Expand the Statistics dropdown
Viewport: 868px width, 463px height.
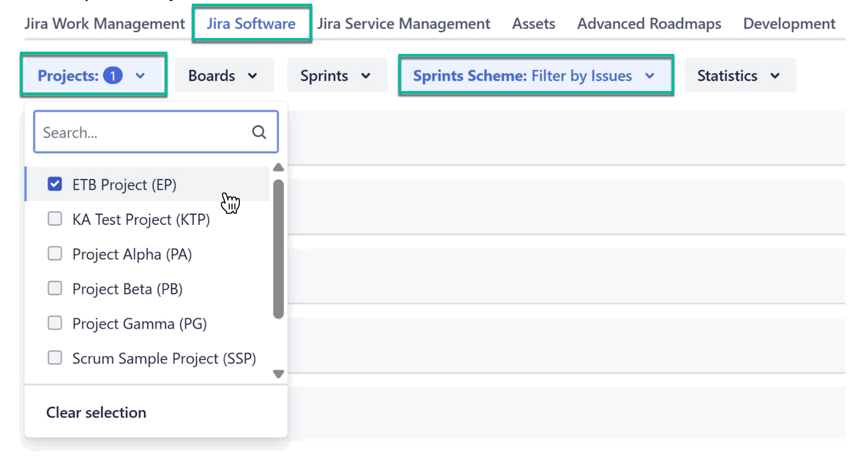[739, 75]
